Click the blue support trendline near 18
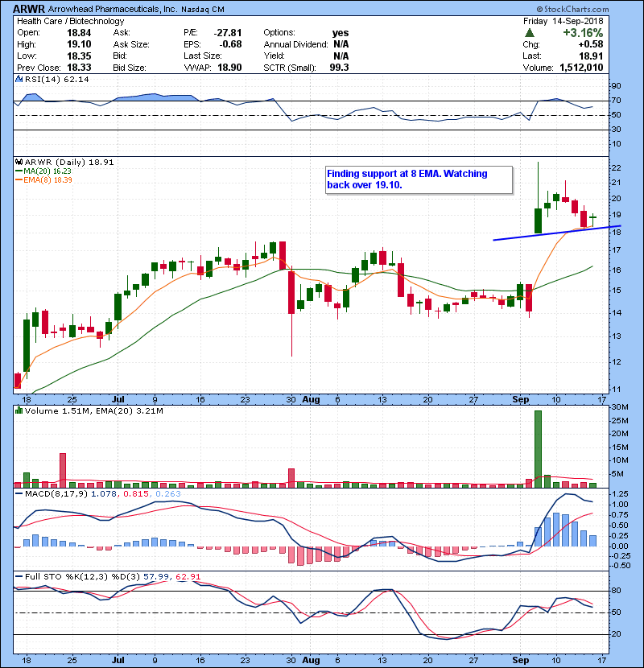Screen dimensions: 644x668 coord(556,233)
